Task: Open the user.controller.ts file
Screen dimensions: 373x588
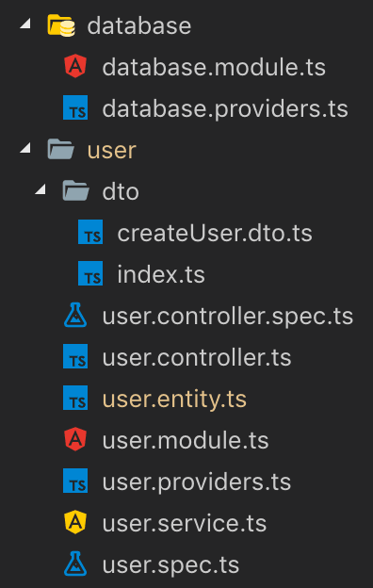Action: (197, 357)
